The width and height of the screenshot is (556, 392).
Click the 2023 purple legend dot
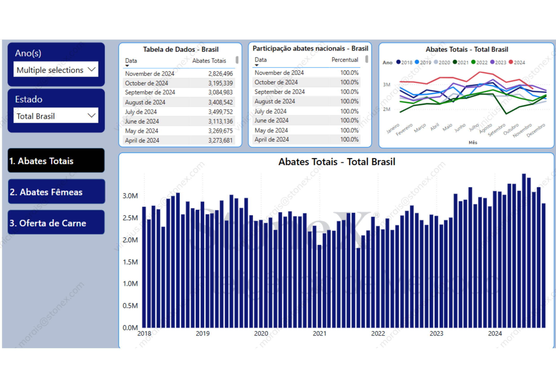click(492, 62)
